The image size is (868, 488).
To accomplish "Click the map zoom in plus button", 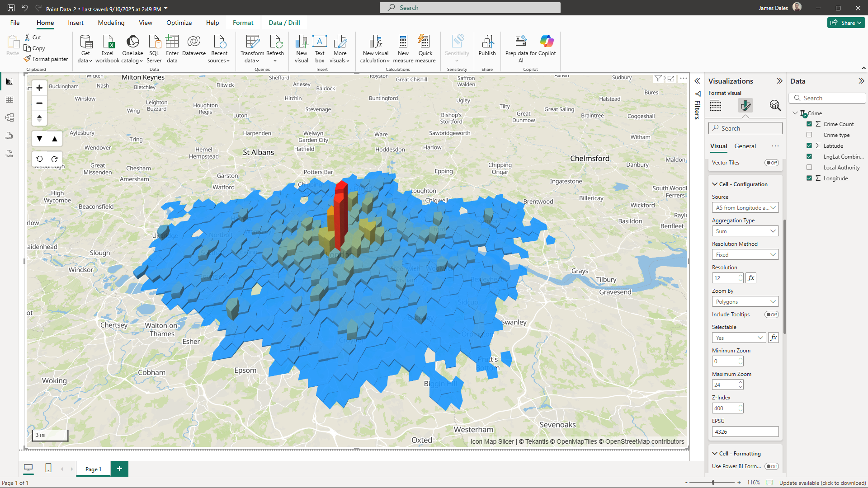I will pos(39,88).
